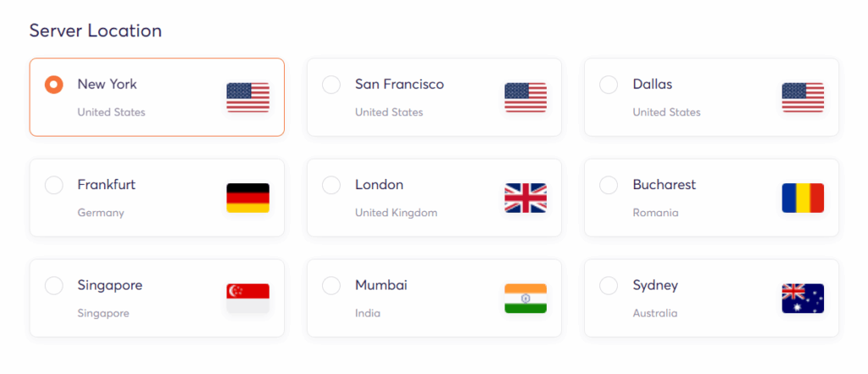The height and width of the screenshot is (374, 868).
Task: Choose the London radio button
Action: click(331, 185)
